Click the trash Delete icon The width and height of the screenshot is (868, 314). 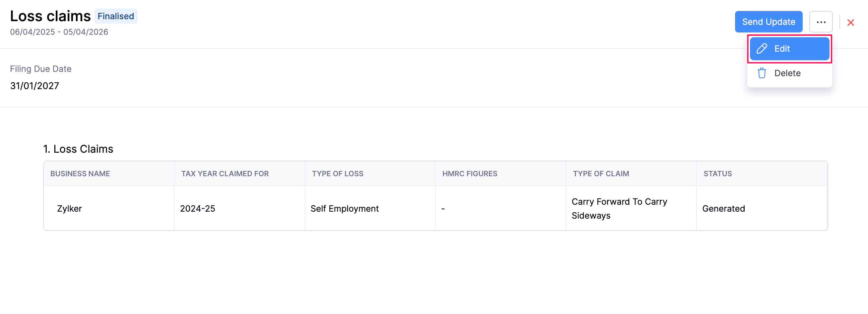pyautogui.click(x=762, y=73)
